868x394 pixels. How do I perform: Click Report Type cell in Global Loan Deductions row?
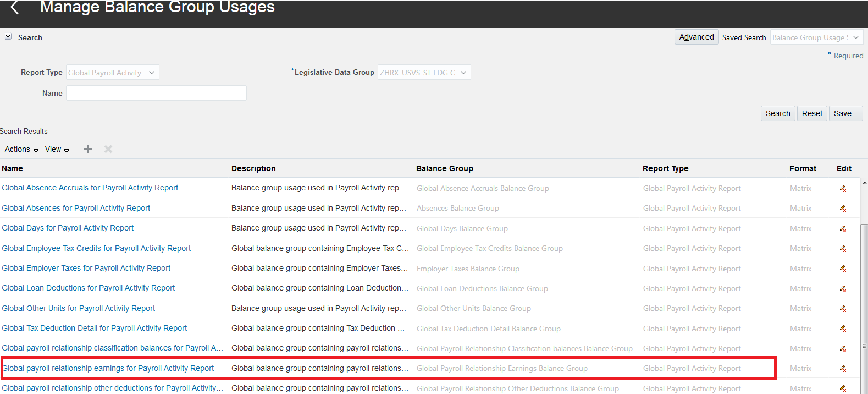click(x=692, y=288)
